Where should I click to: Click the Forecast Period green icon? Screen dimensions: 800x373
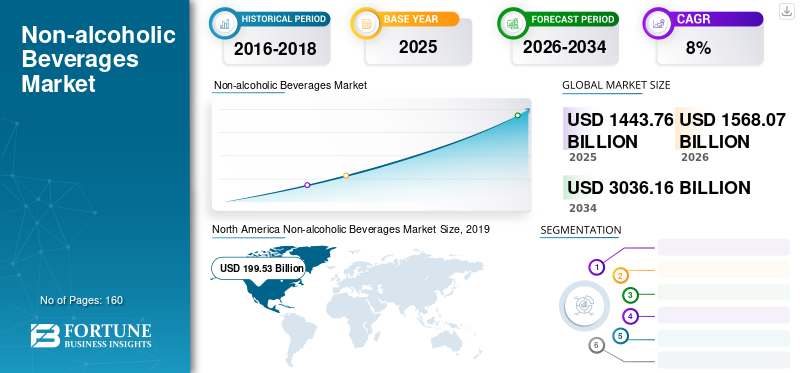tap(512, 23)
